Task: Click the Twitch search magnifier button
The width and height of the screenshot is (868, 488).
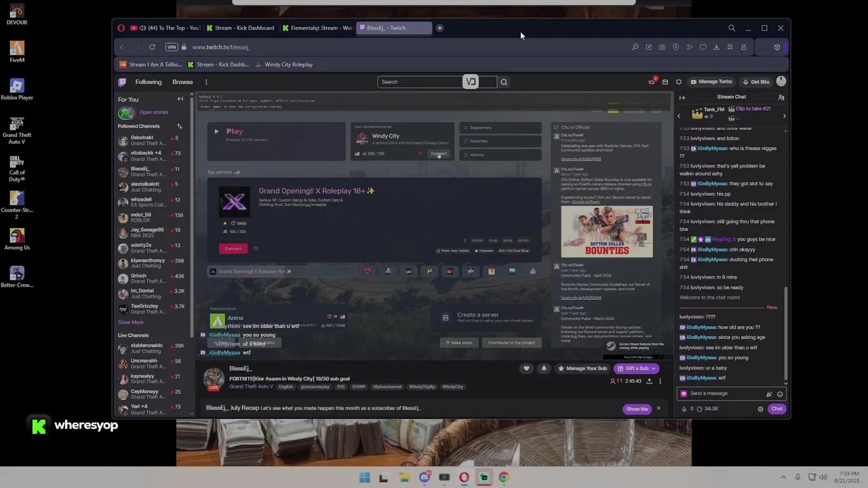Action: click(x=504, y=82)
